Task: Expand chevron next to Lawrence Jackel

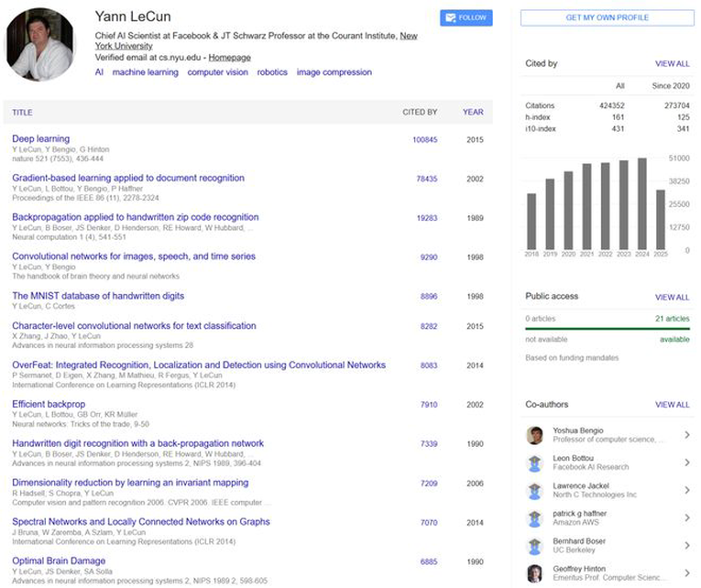Action: (x=687, y=490)
